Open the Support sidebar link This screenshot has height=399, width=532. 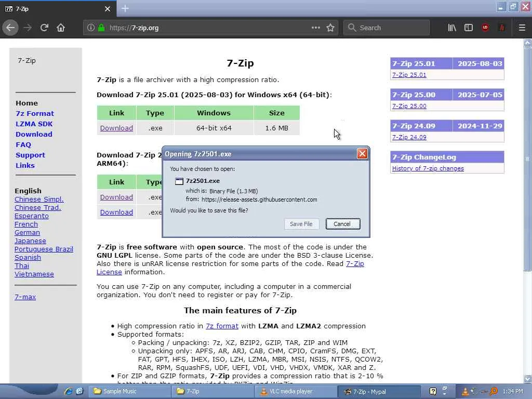point(30,155)
